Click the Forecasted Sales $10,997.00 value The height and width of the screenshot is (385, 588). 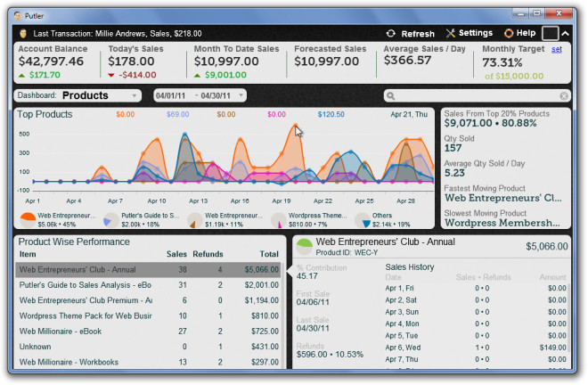327,61
